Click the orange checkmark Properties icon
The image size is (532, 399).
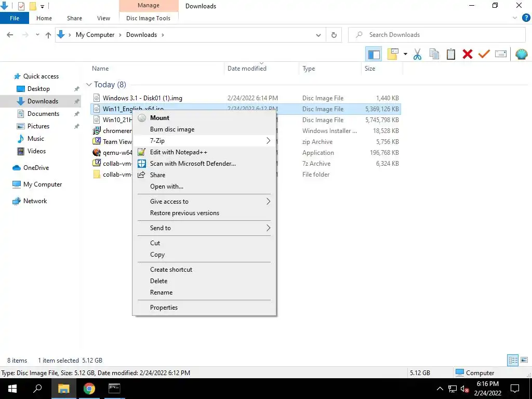[484, 54]
